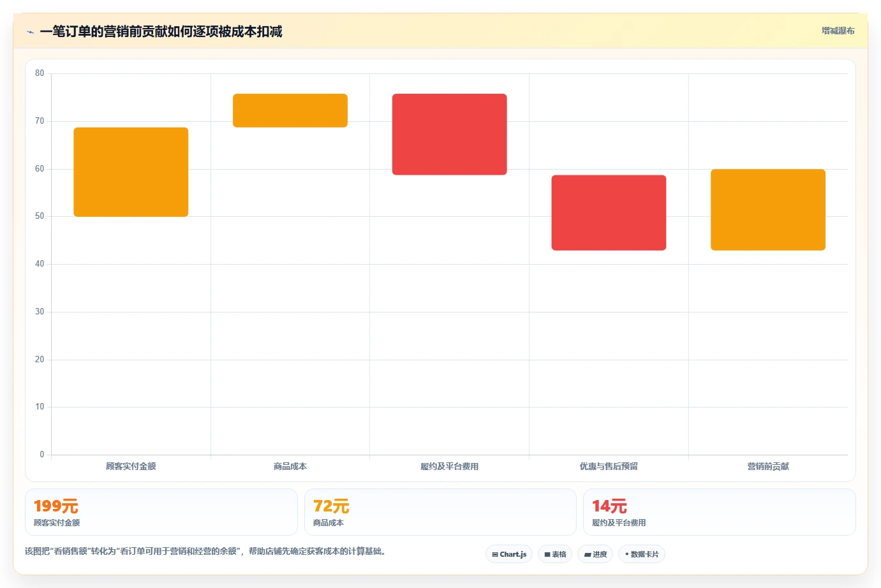Viewport: 881px width, 588px height.
Task: Click the x-axis label 顾客实付金额
Action: click(x=131, y=466)
